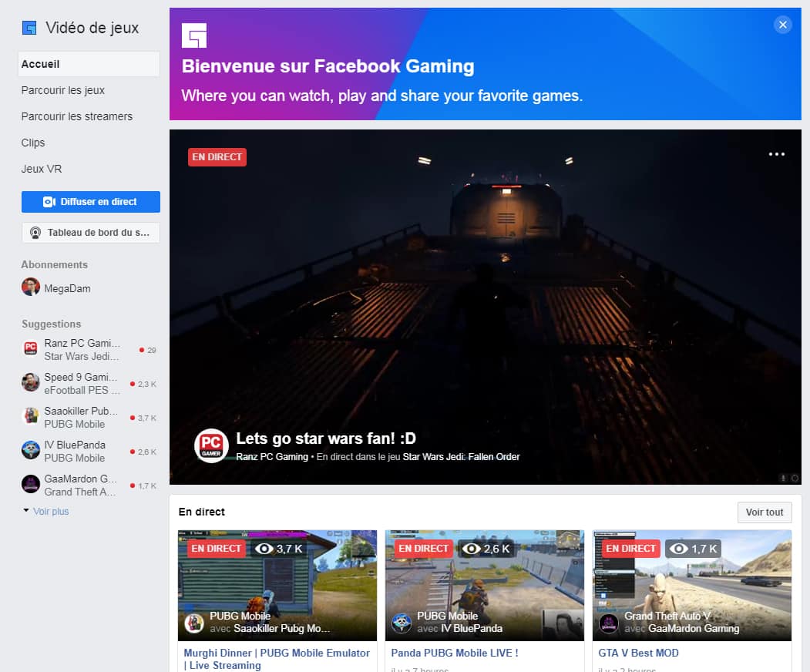The height and width of the screenshot is (672, 810).
Task: Open the three-dot menu on featured video
Action: [776, 154]
